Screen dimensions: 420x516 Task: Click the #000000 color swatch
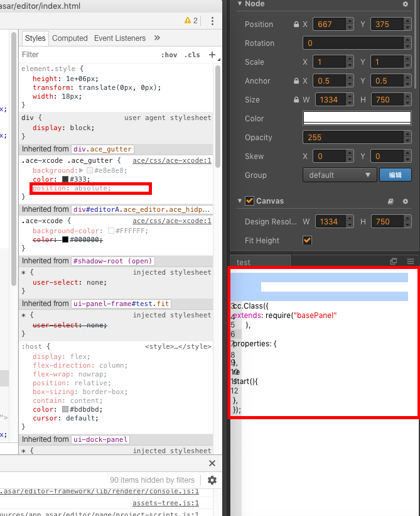[65, 239]
